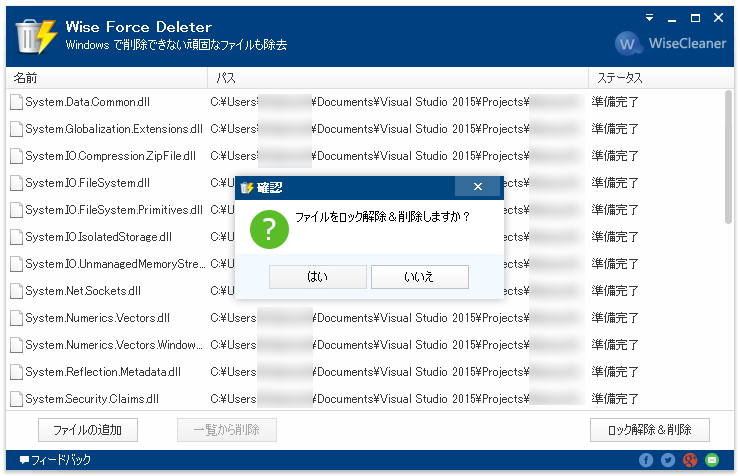740x476 pixels.
Task: Select the System.Reflection.Metadata.dll file name
Action: (x=103, y=372)
